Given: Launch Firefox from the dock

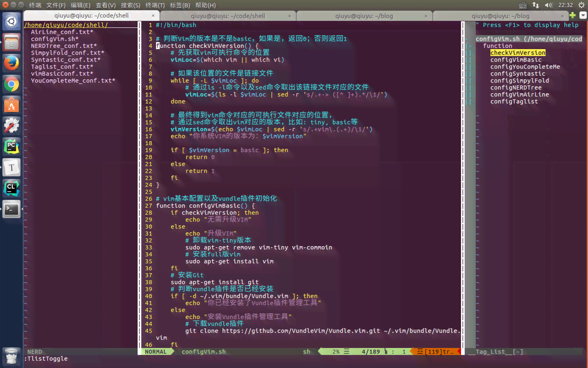Looking at the screenshot, I should 11,63.
